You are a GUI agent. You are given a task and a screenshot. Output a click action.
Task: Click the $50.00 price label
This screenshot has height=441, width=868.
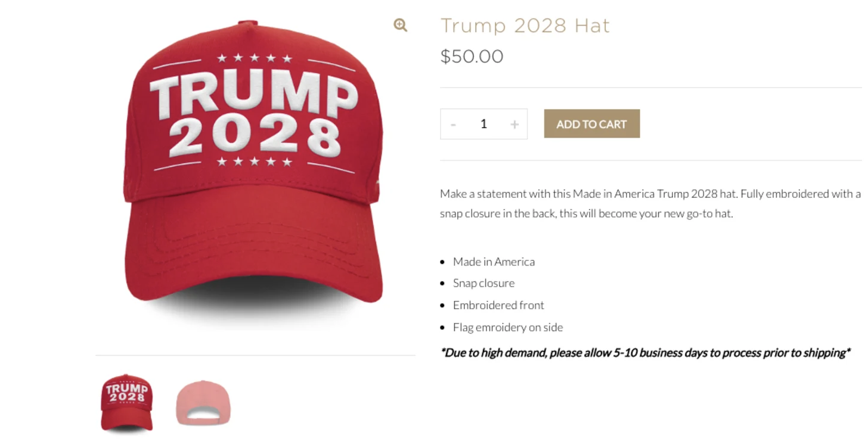coord(472,57)
